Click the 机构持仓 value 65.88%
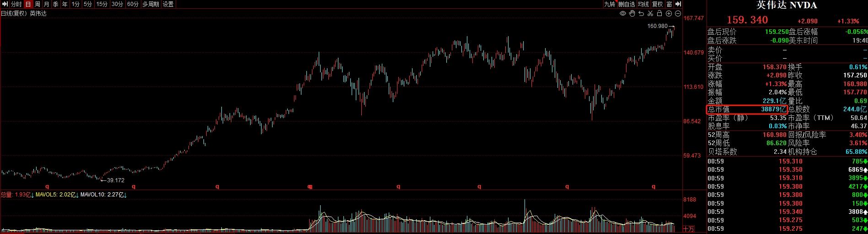The height and width of the screenshot is (234, 868). 857,152
